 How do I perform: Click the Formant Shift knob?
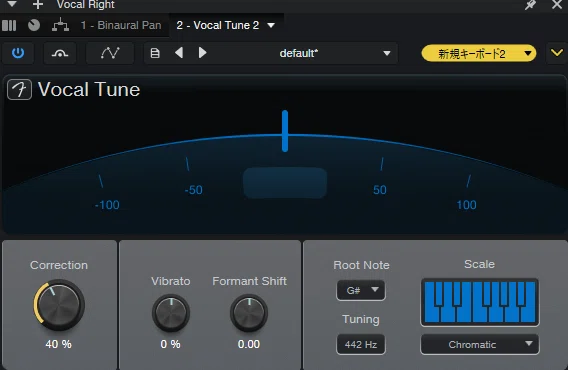click(249, 313)
